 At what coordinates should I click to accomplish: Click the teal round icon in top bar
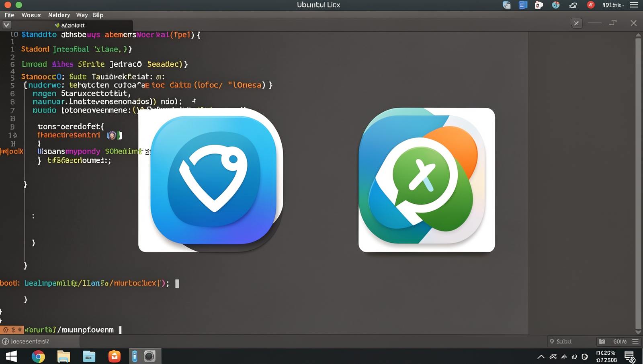click(x=556, y=5)
